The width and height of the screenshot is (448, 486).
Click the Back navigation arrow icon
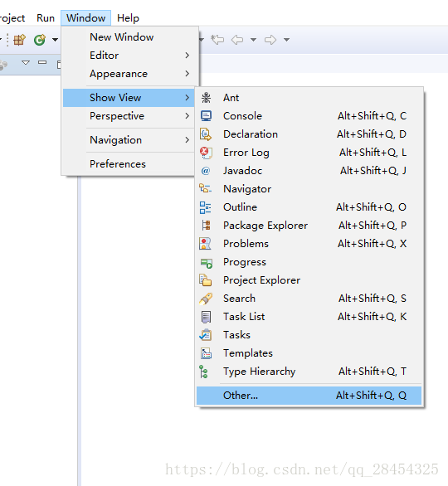coord(237,40)
